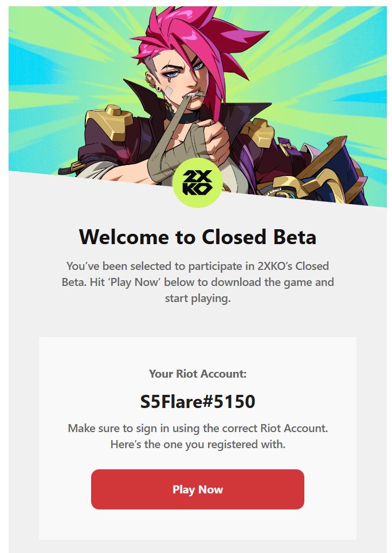
Task: Click the 'one you registered with' line
Action: coord(197,444)
